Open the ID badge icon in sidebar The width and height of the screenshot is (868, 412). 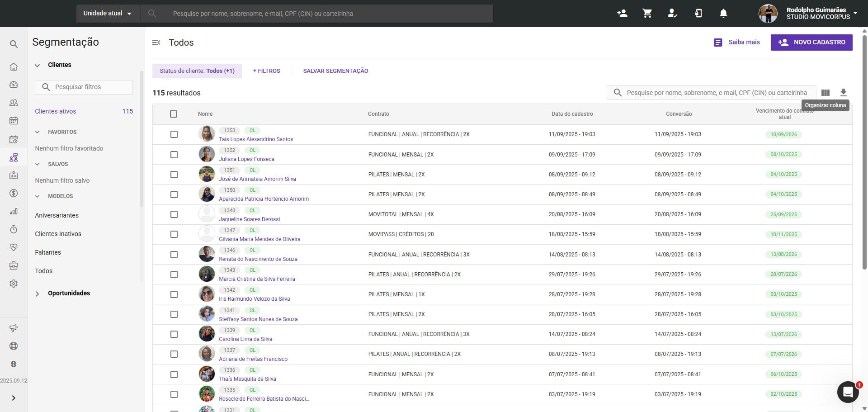coord(14,175)
